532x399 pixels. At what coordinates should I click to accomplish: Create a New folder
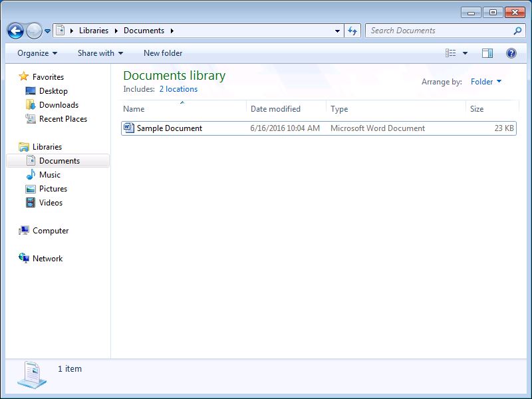point(163,53)
